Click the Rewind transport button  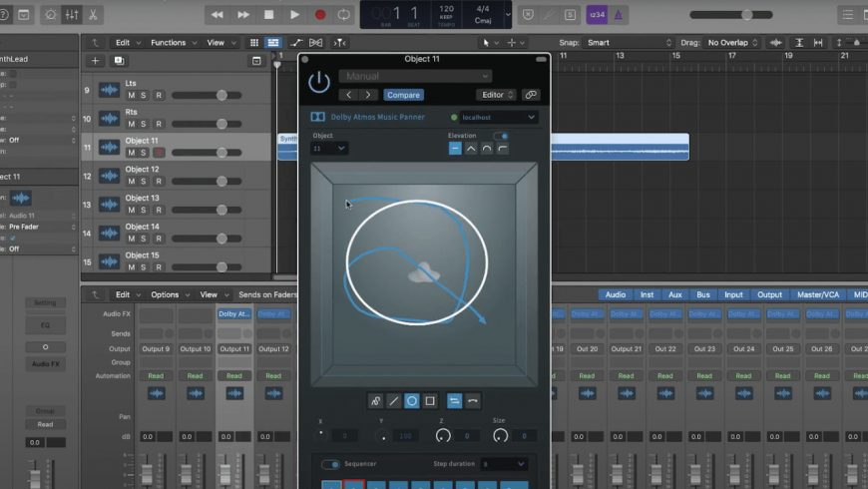pyautogui.click(x=217, y=15)
